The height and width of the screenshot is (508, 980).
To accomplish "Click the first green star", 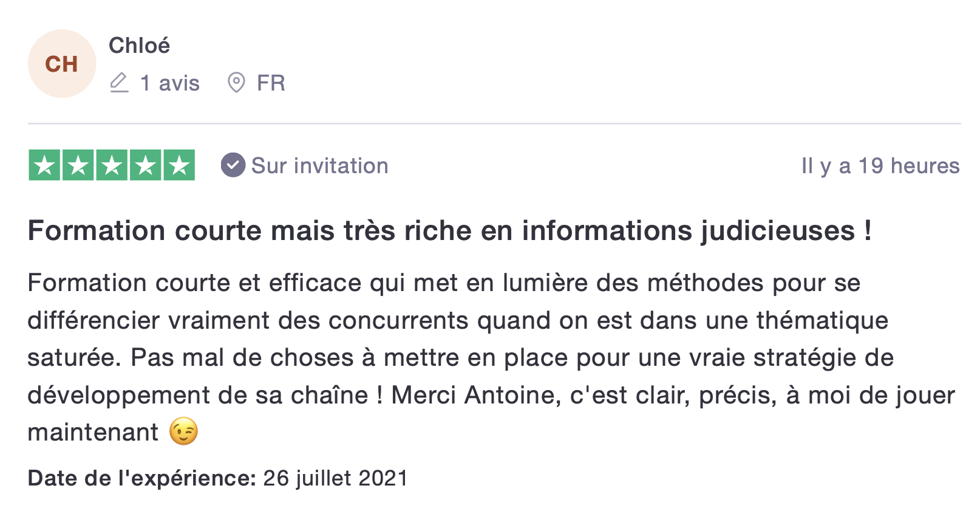I will (x=45, y=165).
